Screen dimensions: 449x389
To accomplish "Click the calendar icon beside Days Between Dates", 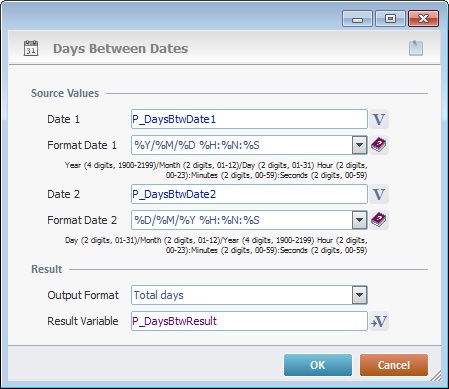I will [31, 48].
